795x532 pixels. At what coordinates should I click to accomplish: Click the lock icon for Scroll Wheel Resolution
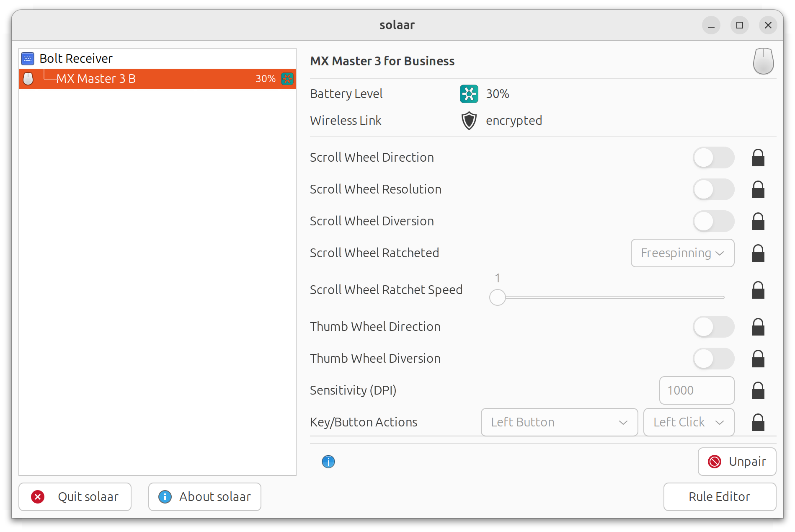[758, 190]
